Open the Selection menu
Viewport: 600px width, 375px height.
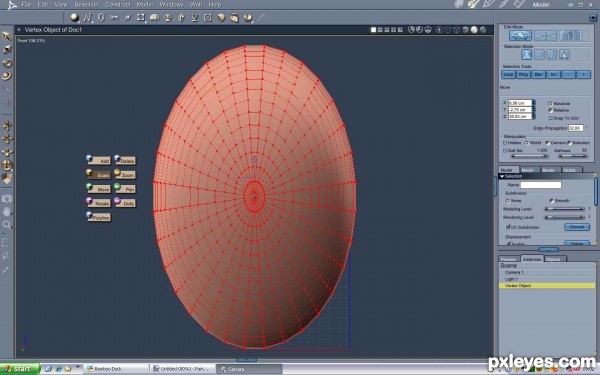(x=86, y=5)
